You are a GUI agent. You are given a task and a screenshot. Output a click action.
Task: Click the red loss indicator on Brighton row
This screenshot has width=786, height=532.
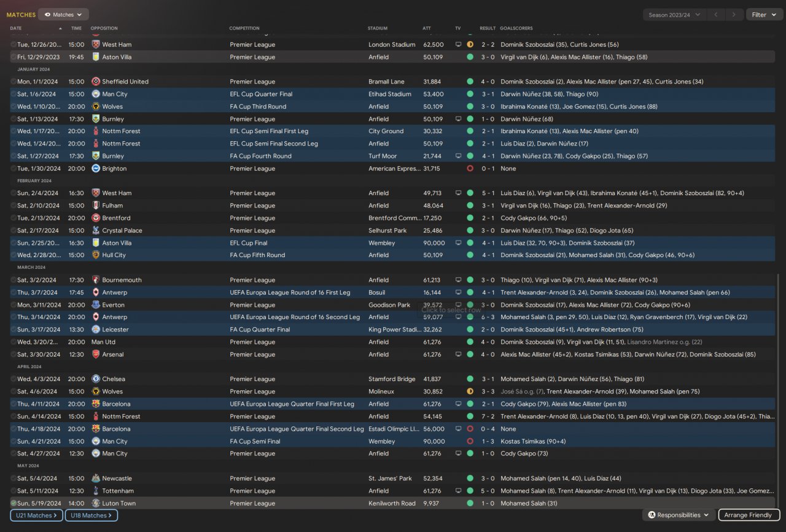tap(470, 168)
